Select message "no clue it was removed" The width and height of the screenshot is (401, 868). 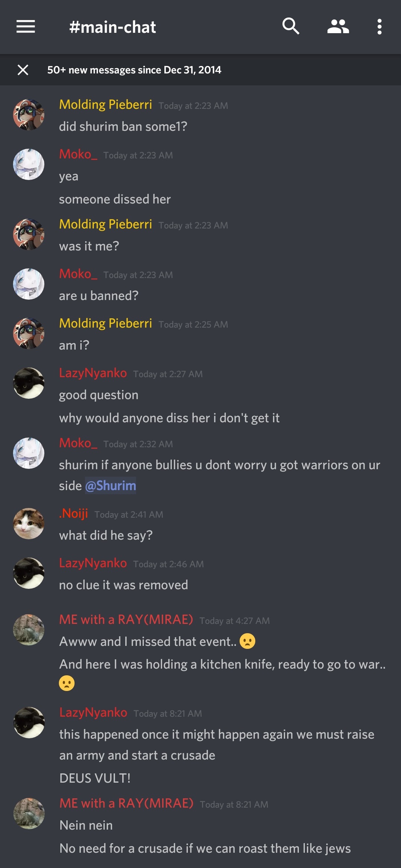pos(123,585)
